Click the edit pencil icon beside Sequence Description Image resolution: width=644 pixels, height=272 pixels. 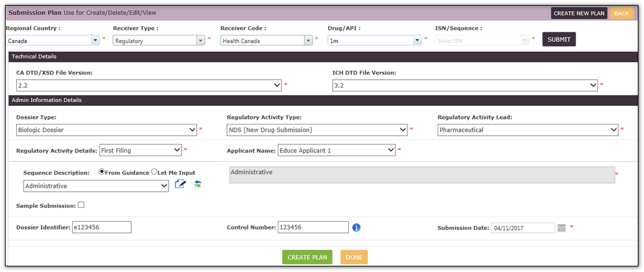[180, 184]
